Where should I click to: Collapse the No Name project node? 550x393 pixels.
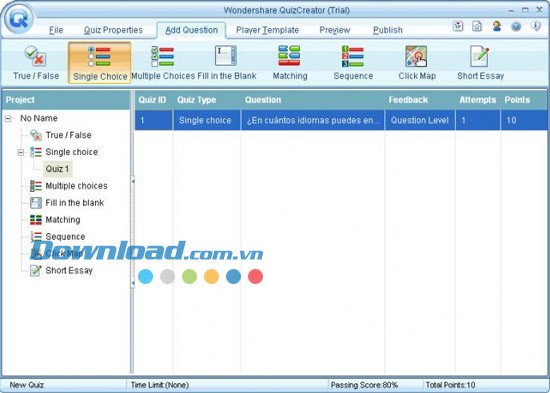point(8,119)
